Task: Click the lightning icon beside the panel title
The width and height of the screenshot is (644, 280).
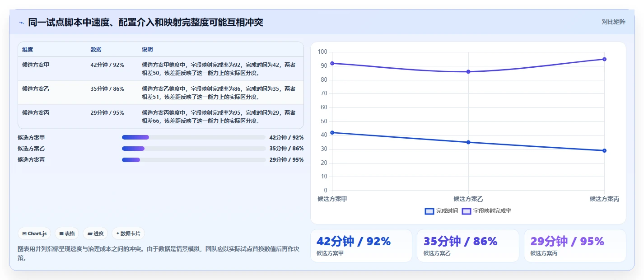Action: click(21, 23)
